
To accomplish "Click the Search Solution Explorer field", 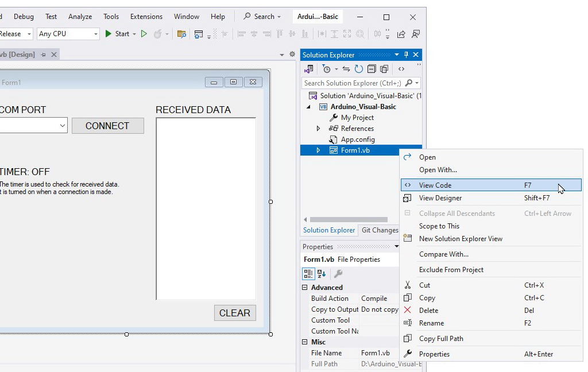I will click(x=353, y=83).
